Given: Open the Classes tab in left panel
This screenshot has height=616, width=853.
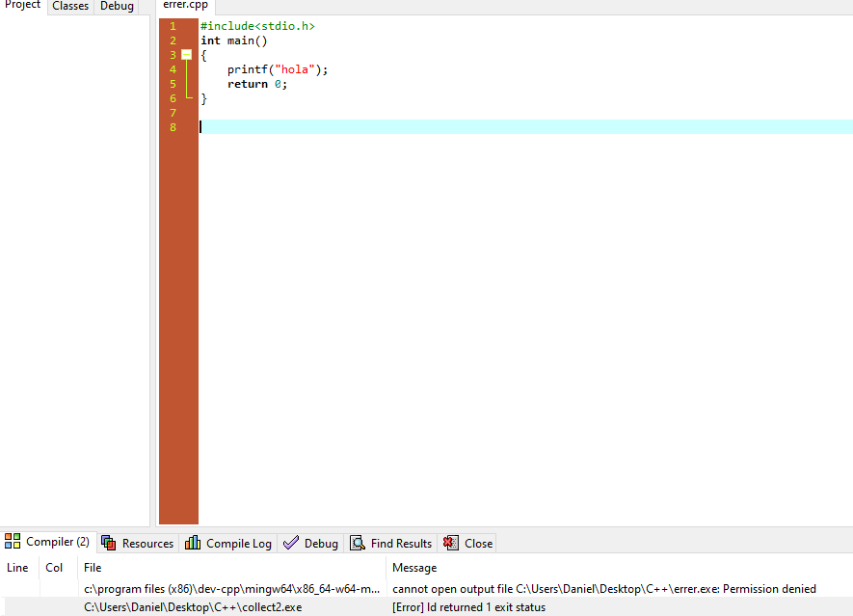Looking at the screenshot, I should pyautogui.click(x=70, y=6).
